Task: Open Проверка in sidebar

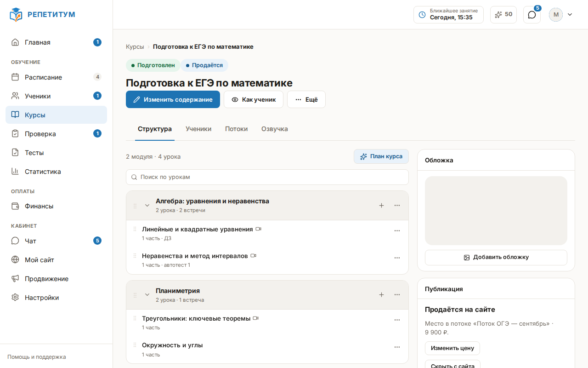Action: (56, 134)
